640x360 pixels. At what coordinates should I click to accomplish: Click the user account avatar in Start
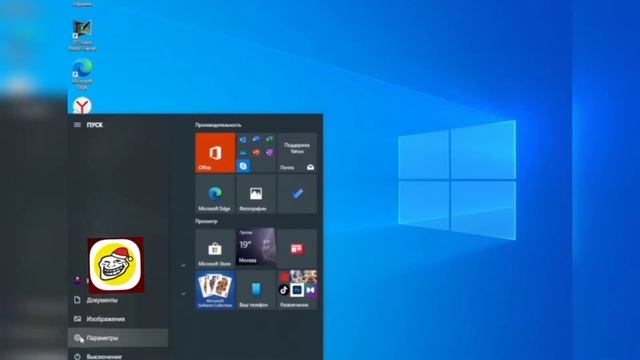pyautogui.click(x=78, y=280)
